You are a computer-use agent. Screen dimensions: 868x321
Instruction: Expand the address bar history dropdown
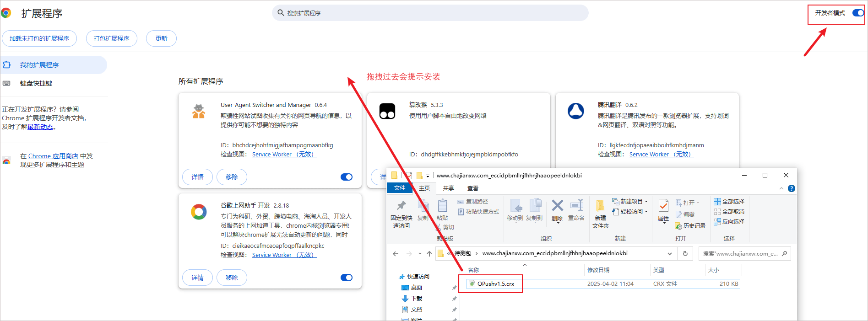pyautogui.click(x=670, y=254)
